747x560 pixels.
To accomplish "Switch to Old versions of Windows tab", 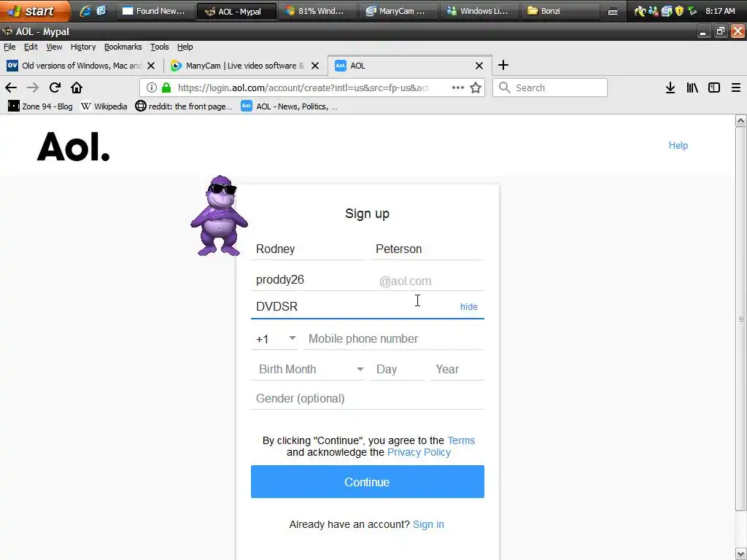I will [x=80, y=66].
